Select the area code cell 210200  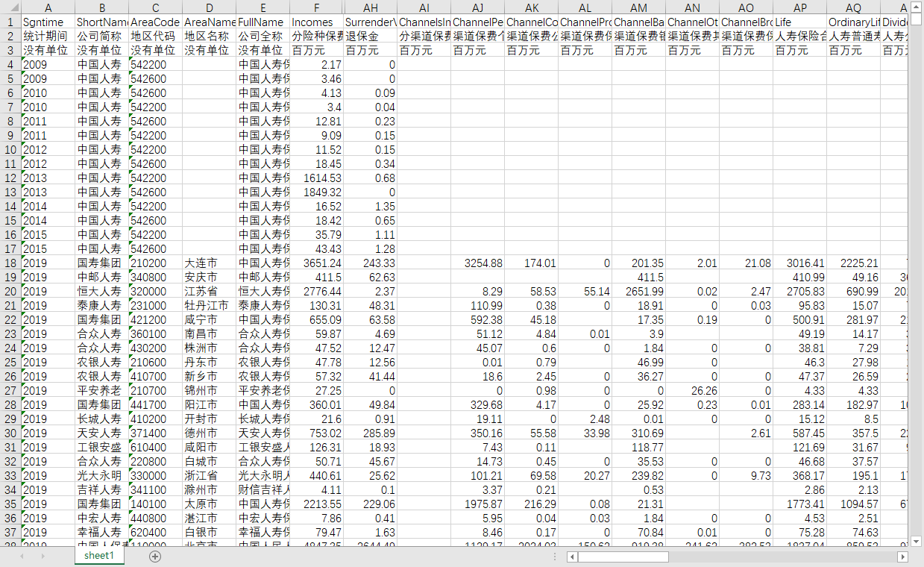[x=156, y=263]
